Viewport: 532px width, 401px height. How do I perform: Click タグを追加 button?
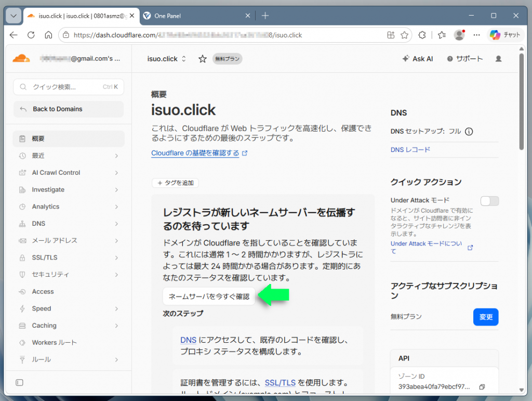click(x=176, y=183)
